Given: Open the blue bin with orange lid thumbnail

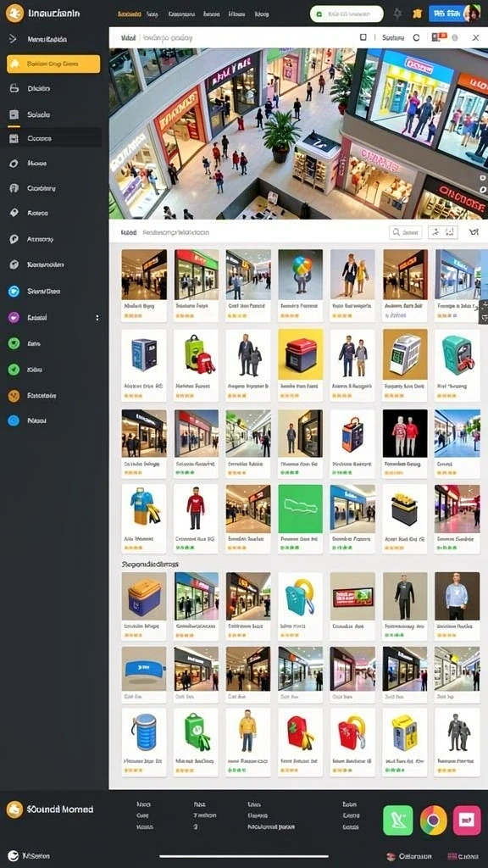Looking at the screenshot, I should click(144, 596).
